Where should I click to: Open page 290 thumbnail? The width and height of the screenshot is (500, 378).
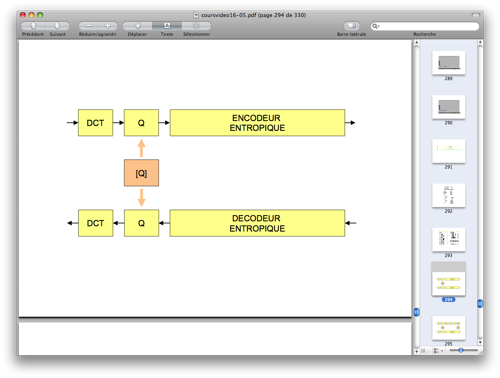448,107
